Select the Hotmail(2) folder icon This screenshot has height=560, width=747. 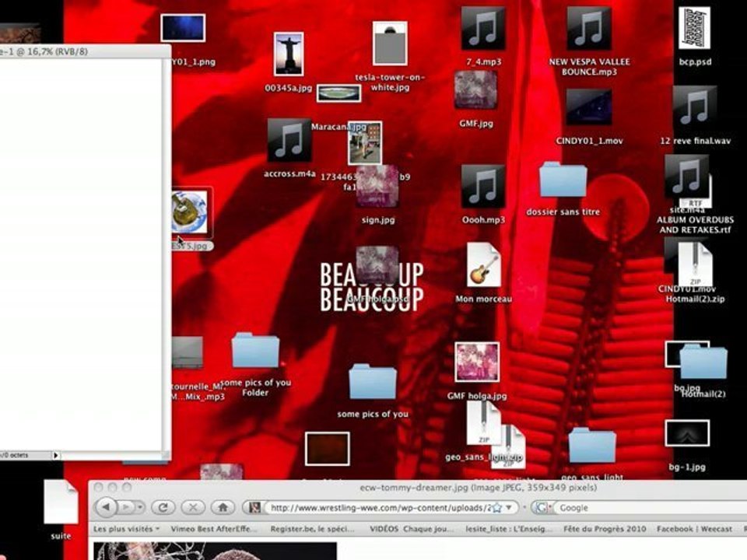click(703, 362)
